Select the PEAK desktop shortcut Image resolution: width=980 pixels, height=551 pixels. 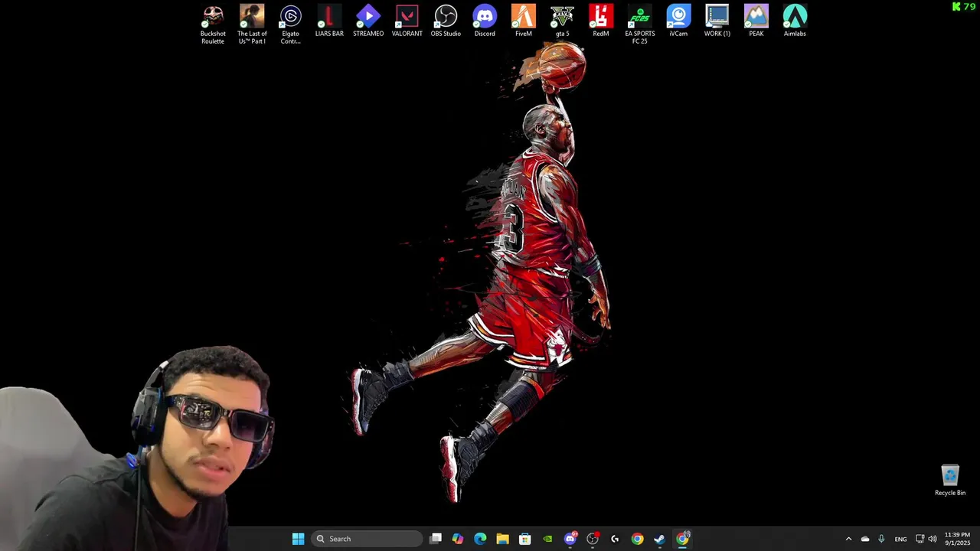coord(756,21)
